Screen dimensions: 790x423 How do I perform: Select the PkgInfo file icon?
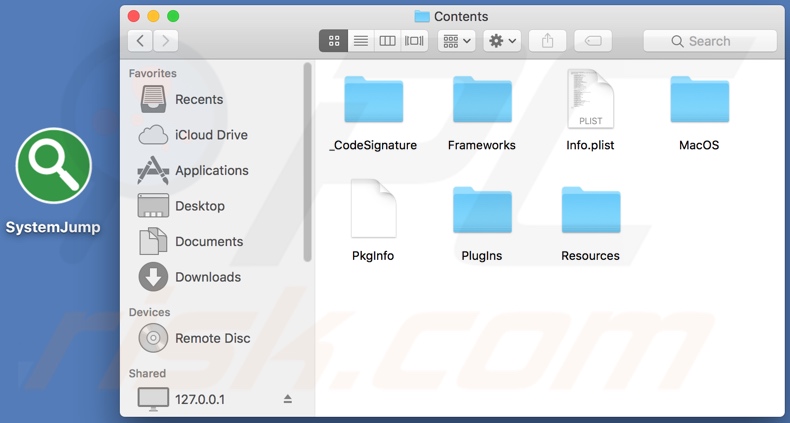[x=373, y=208]
